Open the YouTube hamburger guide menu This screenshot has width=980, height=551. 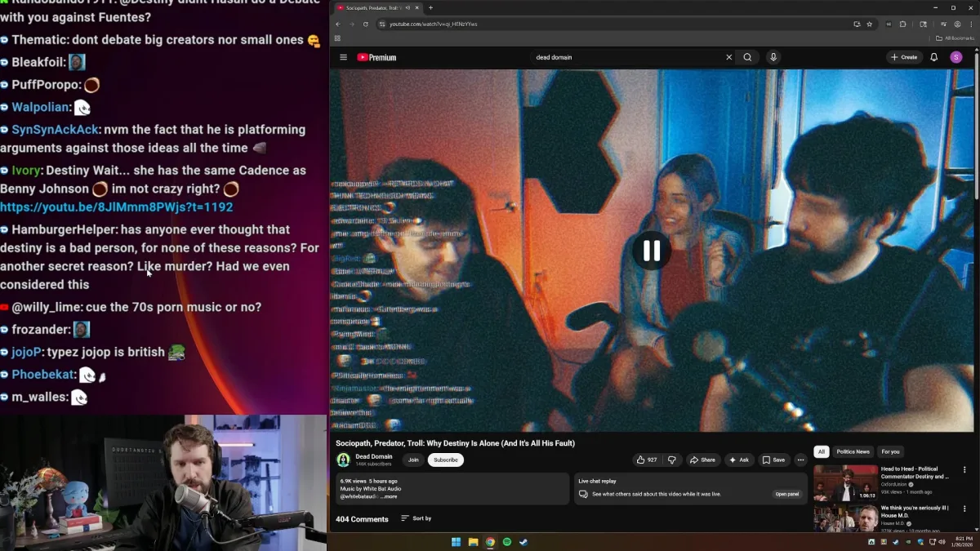click(x=343, y=57)
